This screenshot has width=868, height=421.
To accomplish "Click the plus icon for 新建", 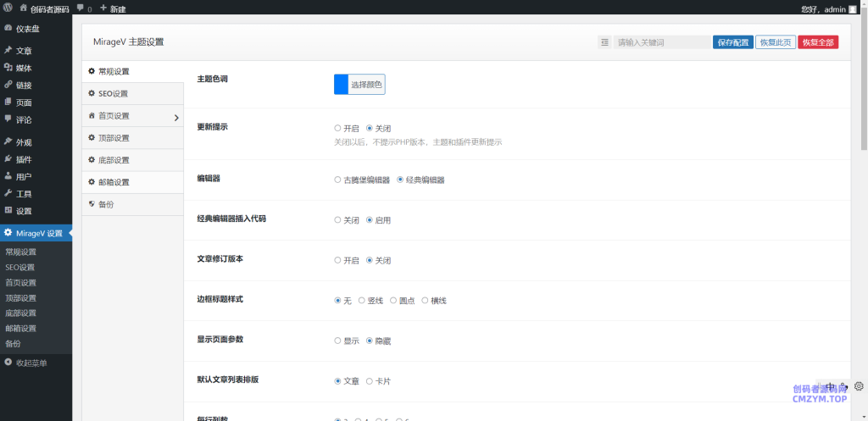I will 103,8.
